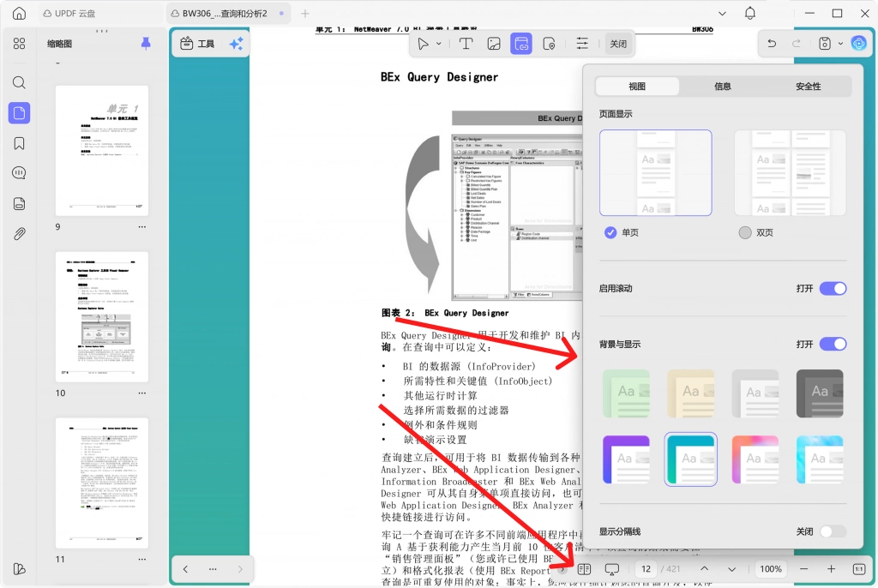Select the single page layout preview
Viewport: 878px width, 588px height.
coord(656,173)
